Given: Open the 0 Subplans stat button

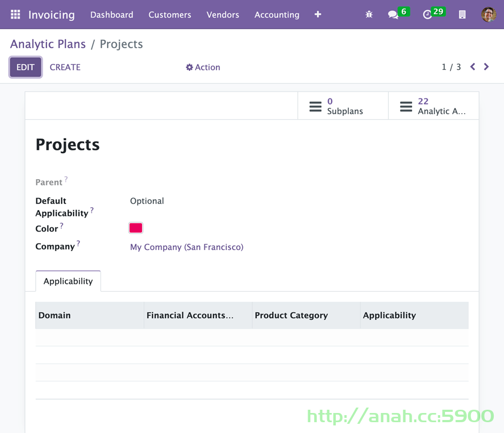Looking at the screenshot, I should point(343,106).
